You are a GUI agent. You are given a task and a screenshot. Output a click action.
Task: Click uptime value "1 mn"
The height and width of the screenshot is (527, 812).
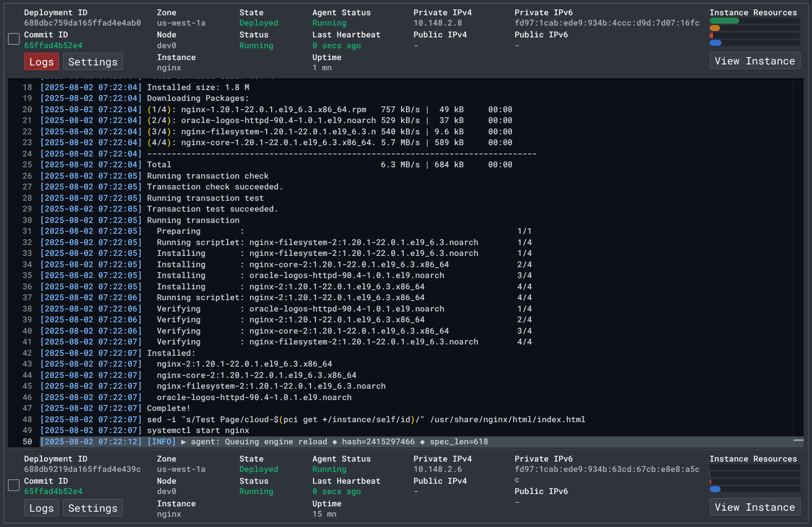pyautogui.click(x=322, y=68)
